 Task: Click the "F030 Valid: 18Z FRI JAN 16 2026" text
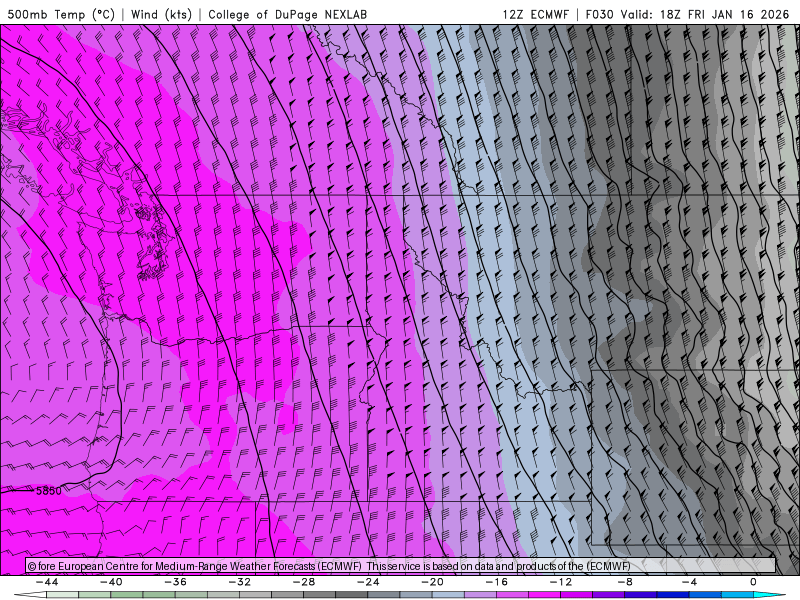(x=687, y=14)
